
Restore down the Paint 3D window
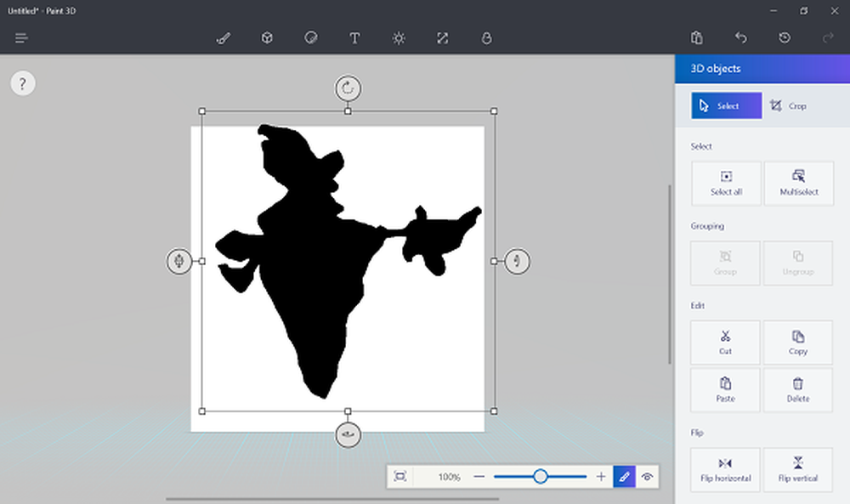click(804, 11)
